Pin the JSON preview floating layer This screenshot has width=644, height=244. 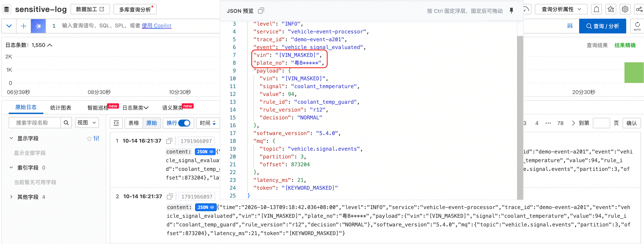pos(511,11)
